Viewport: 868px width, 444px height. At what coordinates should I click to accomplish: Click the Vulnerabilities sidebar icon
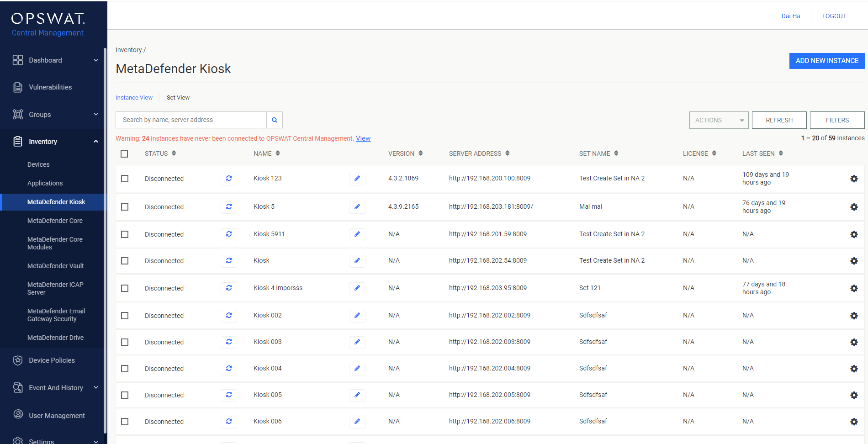(x=18, y=87)
